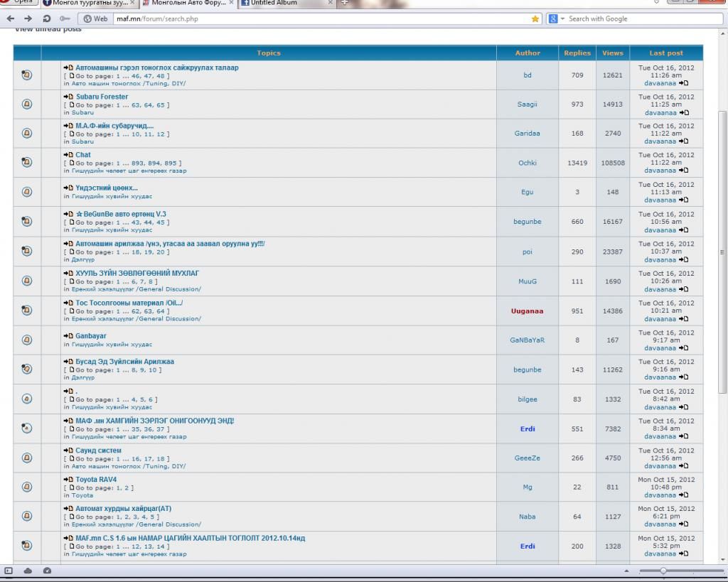
Task: Adjust the zoom slider in status bar
Action: pyautogui.click(x=663, y=571)
